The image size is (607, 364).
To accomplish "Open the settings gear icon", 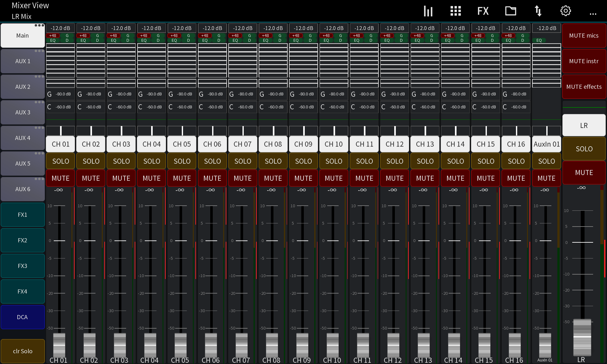I will [566, 11].
